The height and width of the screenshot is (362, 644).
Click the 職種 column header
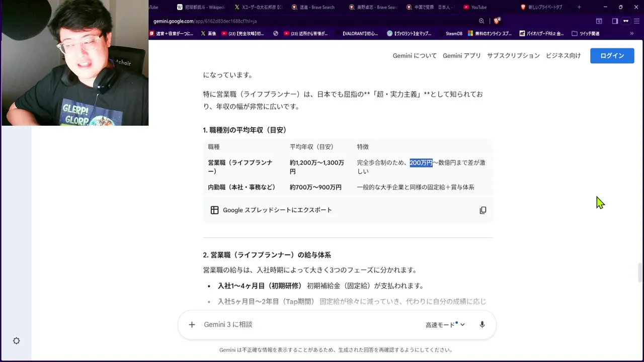214,147
